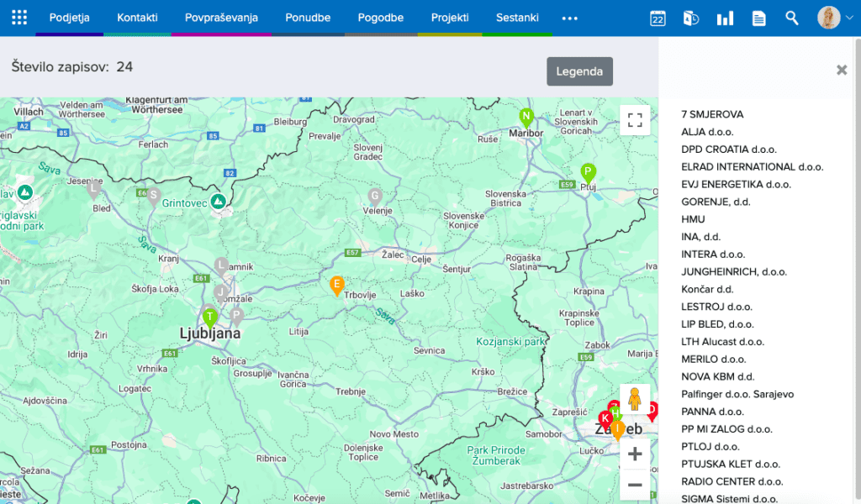Zoom out on the map

coord(635,485)
